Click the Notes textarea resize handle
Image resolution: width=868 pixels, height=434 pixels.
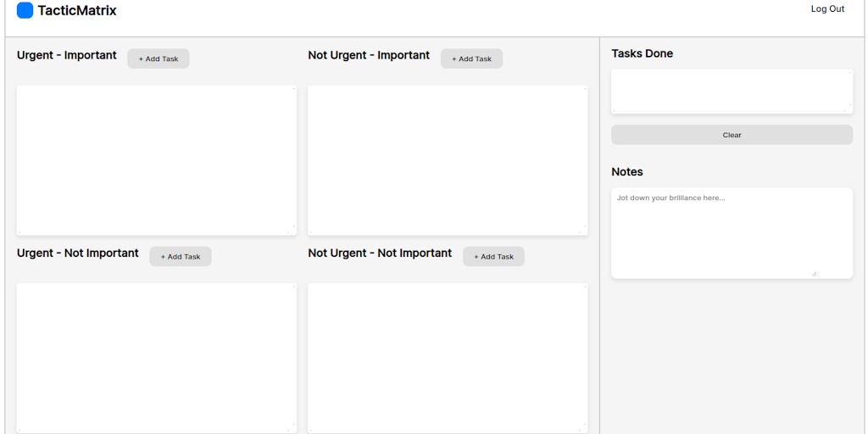pos(814,273)
